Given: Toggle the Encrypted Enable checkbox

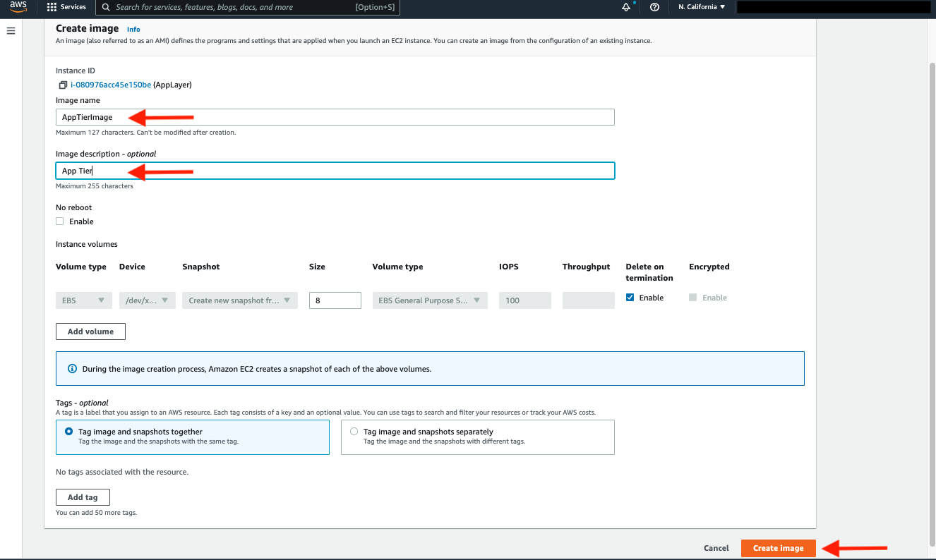Looking at the screenshot, I should pos(693,298).
